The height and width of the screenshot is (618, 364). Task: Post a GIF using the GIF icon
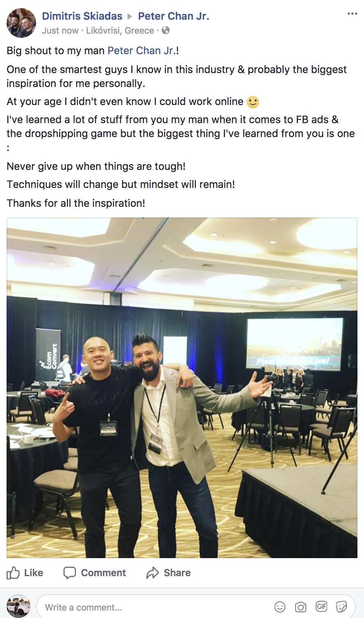pyautogui.click(x=321, y=607)
